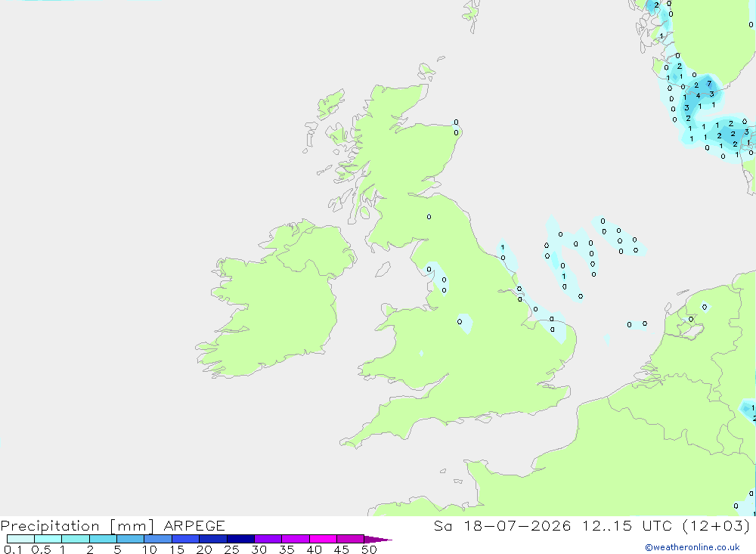Click the '0.1' legend scale label
This screenshot has width=756, height=554.
tap(13, 549)
